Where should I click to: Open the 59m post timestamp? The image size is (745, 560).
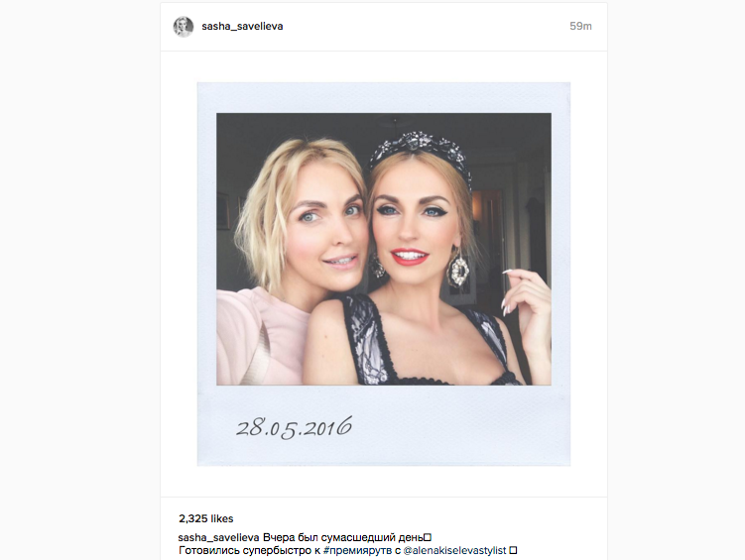click(580, 27)
